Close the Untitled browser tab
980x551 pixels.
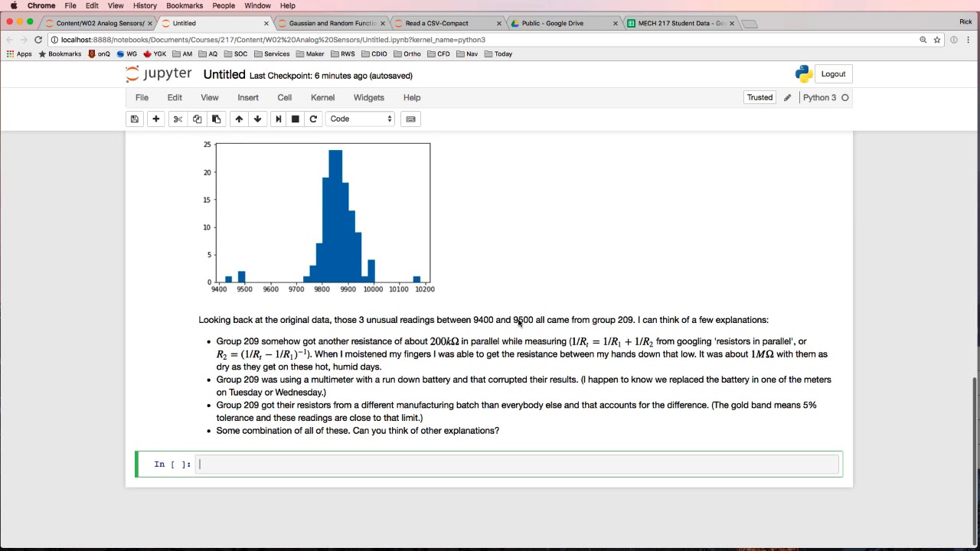point(266,23)
